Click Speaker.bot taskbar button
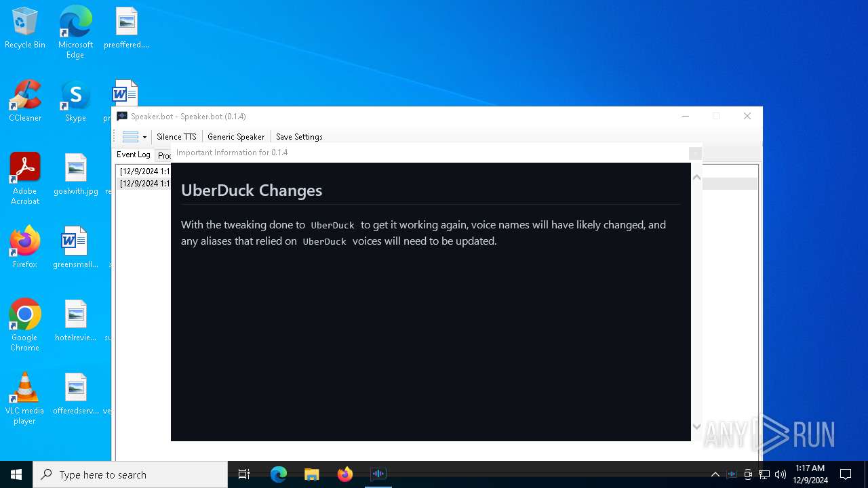Screen dimensions: 868x488 [x=378, y=474]
